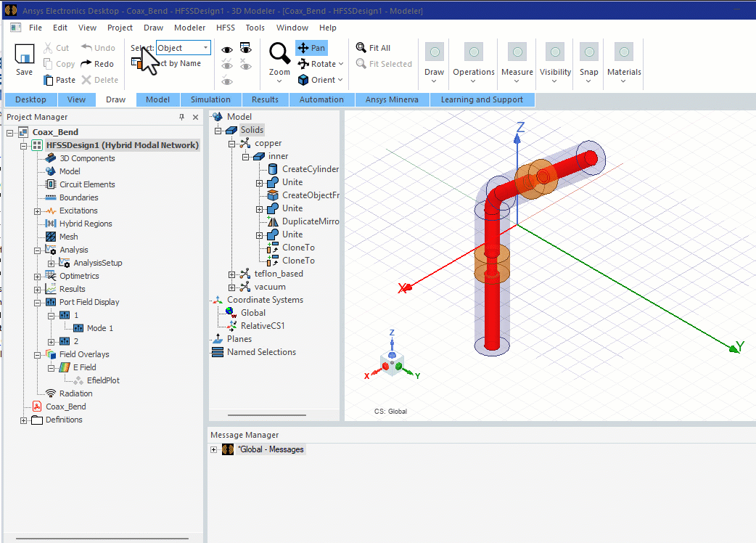Screen dimensions: 756x543
Task: Expand the teflon_based material node
Action: click(x=232, y=274)
